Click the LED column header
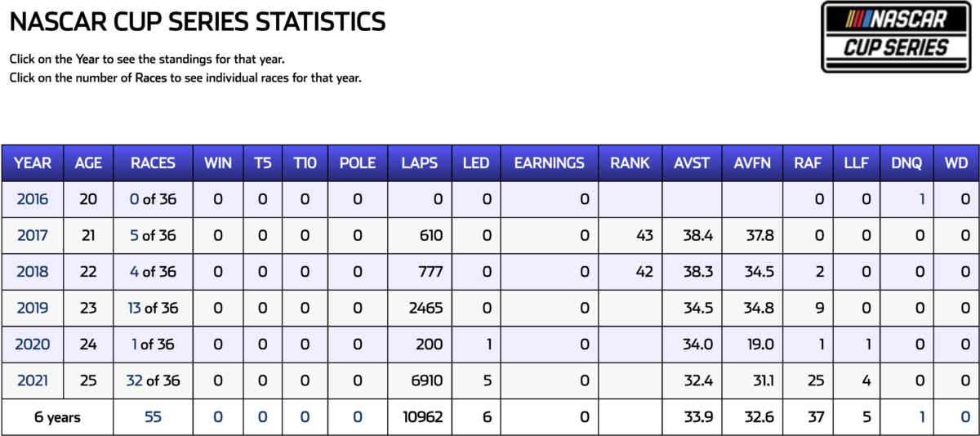Screen dimensions: 980x436 [x=475, y=162]
